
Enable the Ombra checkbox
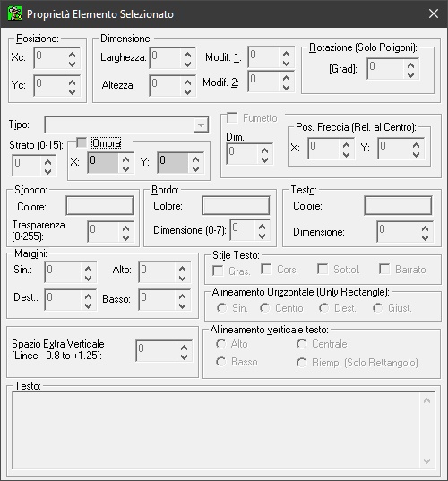point(82,142)
